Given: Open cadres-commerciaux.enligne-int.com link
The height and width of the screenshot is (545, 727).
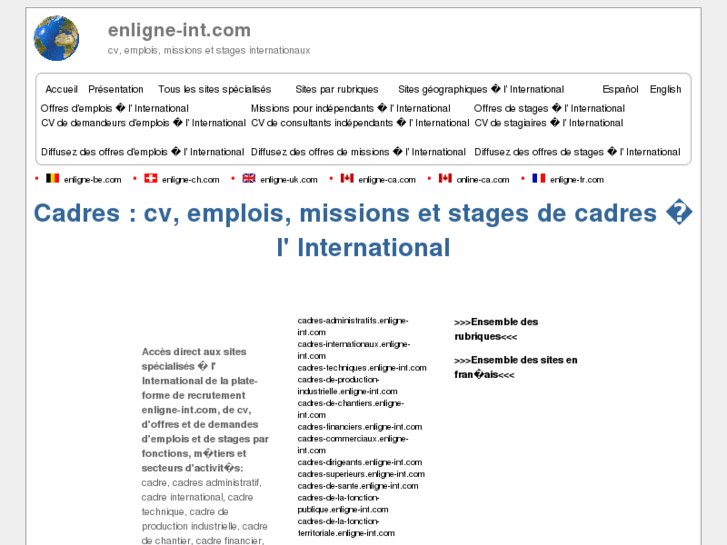Looking at the screenshot, I should 353,444.
